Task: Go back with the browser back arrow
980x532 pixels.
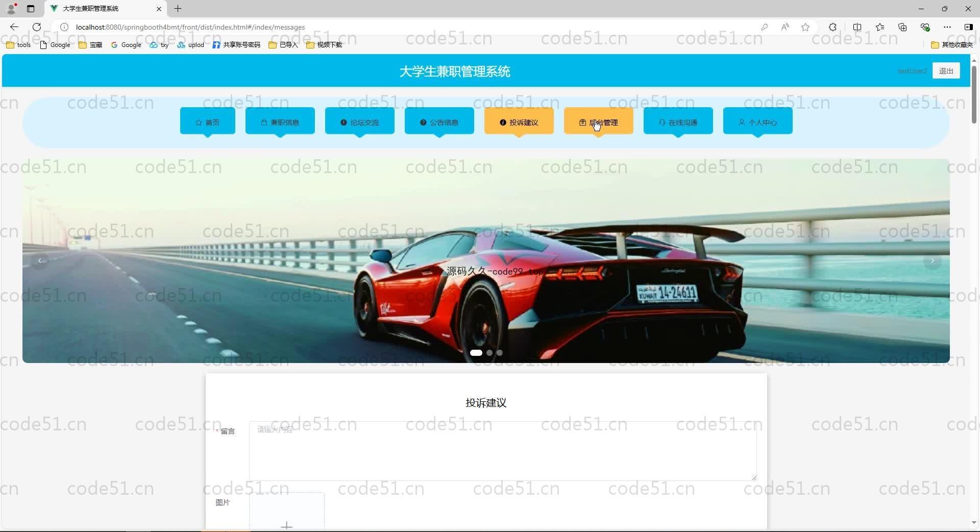Action: point(14,27)
